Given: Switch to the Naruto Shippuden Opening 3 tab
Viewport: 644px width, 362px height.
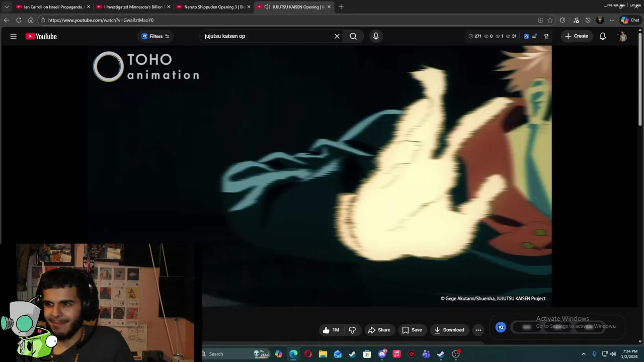Looking at the screenshot, I should [213, 7].
